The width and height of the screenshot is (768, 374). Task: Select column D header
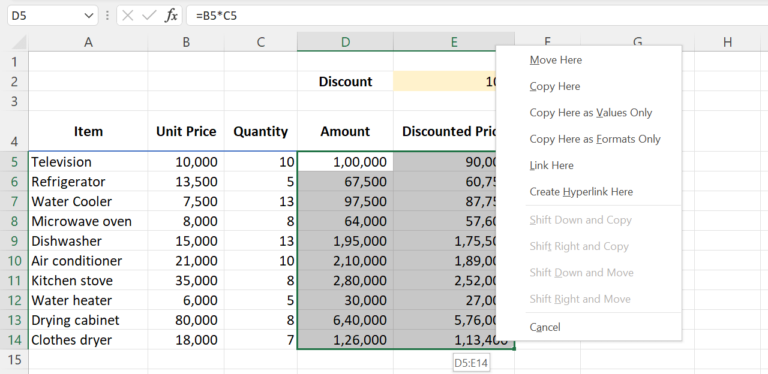tap(345, 42)
